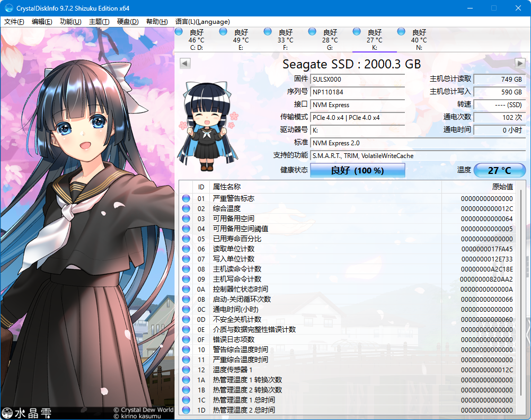Click the status orb for 03 可用备用空间

186,218
